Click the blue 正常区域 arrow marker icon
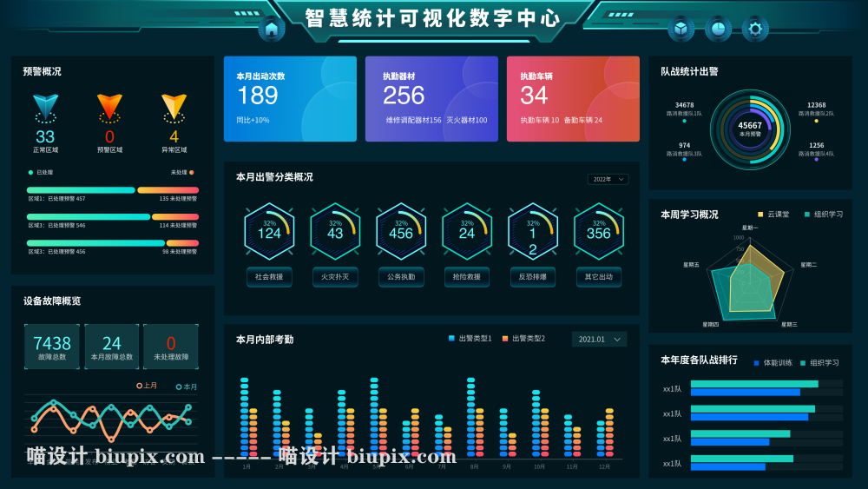 (45, 108)
